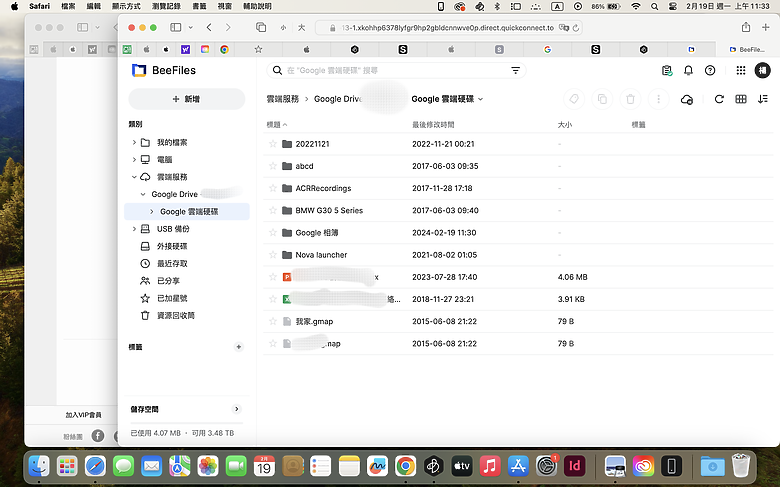Sort by 最後修改時間 column header
The image size is (780, 487).
point(433,124)
